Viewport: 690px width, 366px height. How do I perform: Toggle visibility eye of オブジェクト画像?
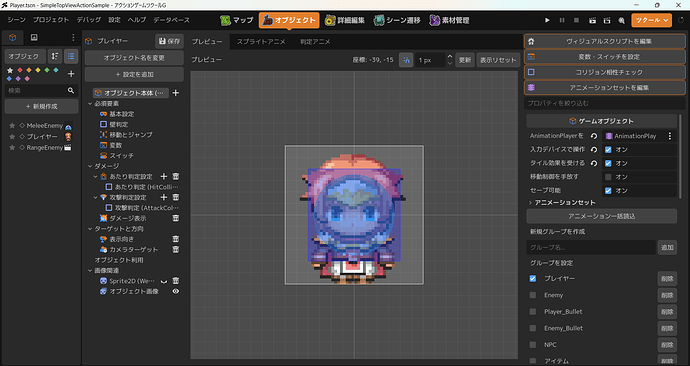pyautogui.click(x=176, y=291)
